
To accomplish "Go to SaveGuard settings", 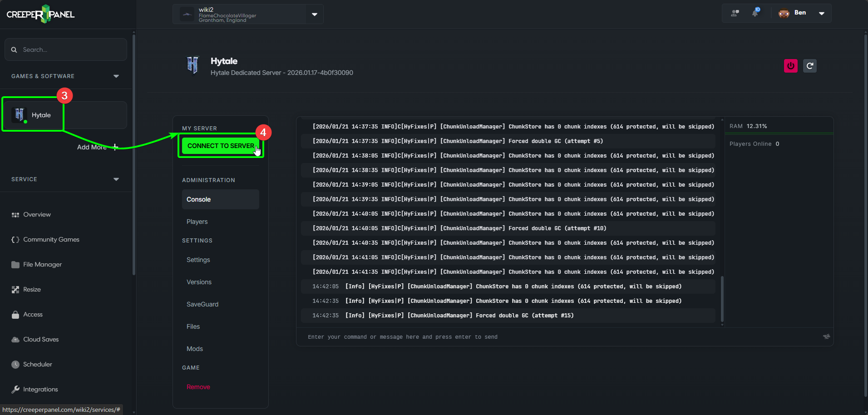I will click(x=202, y=304).
